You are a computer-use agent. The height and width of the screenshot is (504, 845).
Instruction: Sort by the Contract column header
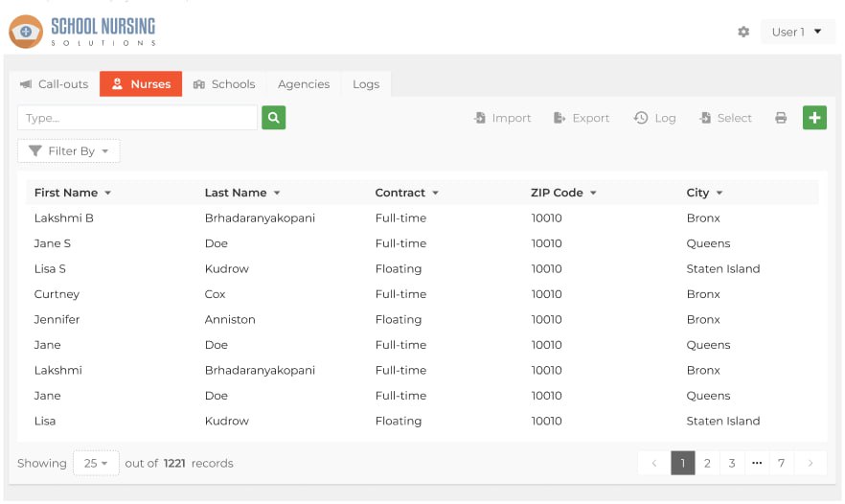[406, 193]
